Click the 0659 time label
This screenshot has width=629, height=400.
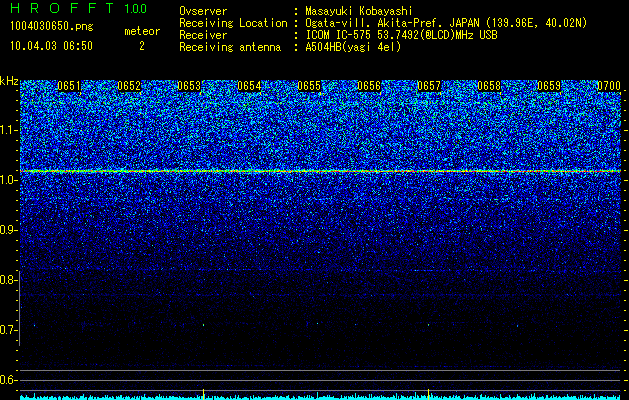[549, 86]
